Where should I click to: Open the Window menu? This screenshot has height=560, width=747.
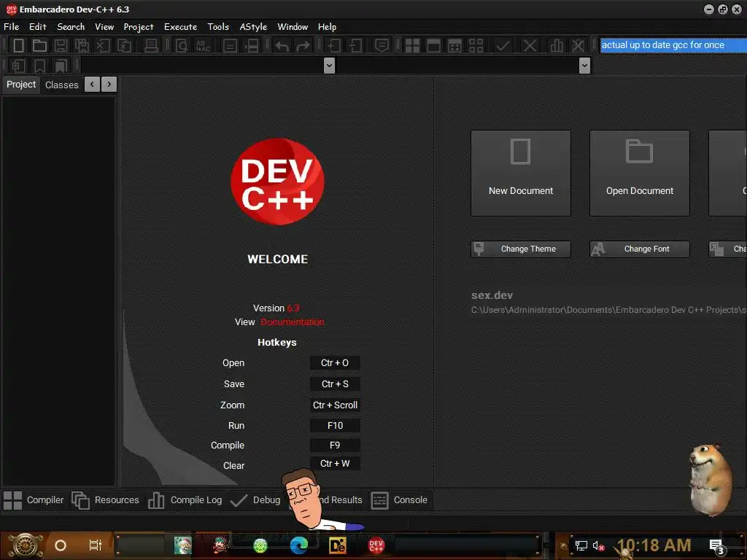[293, 27]
